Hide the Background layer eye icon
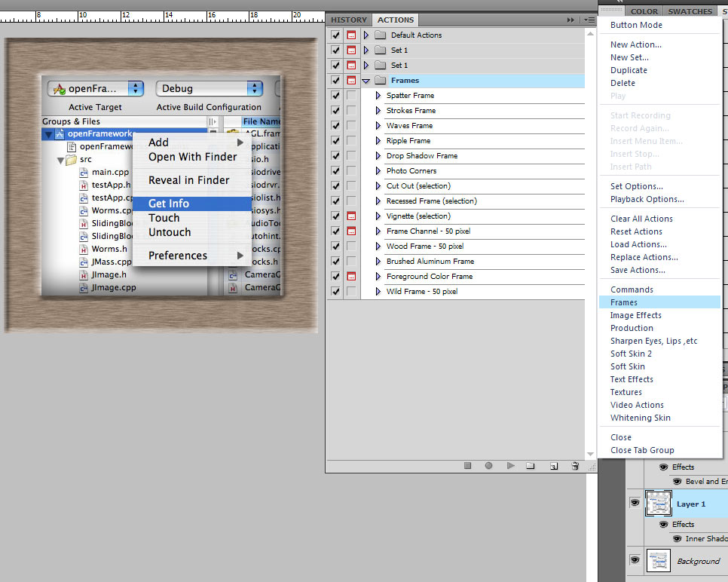Viewport: 728px width, 582px height. coord(635,560)
